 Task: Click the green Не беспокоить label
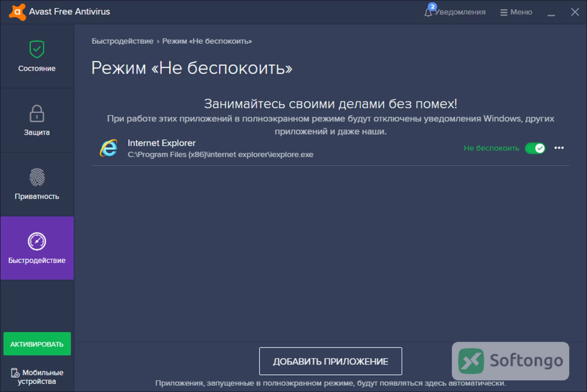pyautogui.click(x=491, y=148)
